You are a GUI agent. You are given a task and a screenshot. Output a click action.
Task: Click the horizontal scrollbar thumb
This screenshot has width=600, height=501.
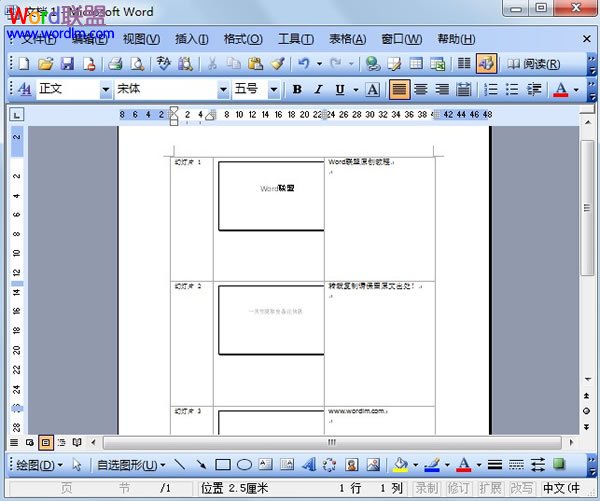click(332, 443)
